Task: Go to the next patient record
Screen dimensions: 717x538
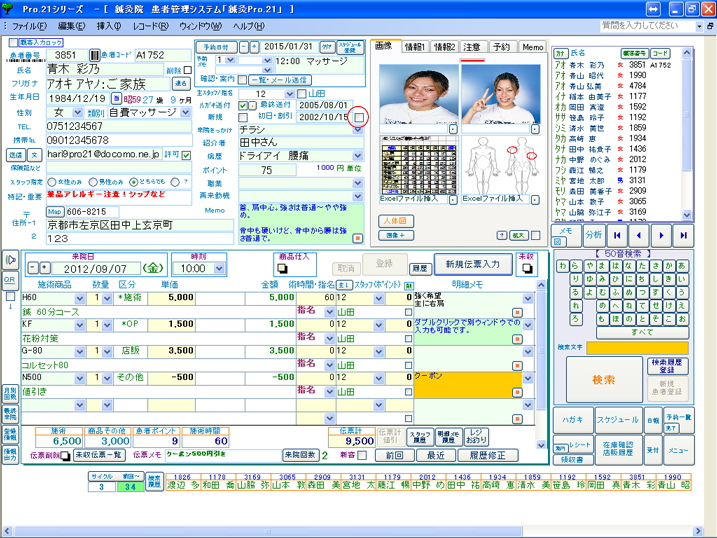Action: pyautogui.click(x=661, y=235)
